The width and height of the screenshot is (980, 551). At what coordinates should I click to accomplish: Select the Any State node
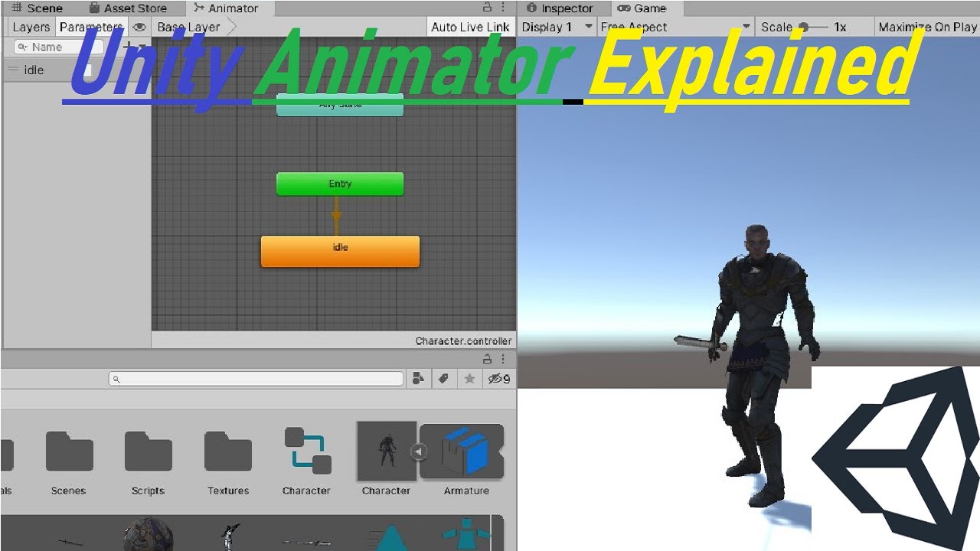coord(339,105)
